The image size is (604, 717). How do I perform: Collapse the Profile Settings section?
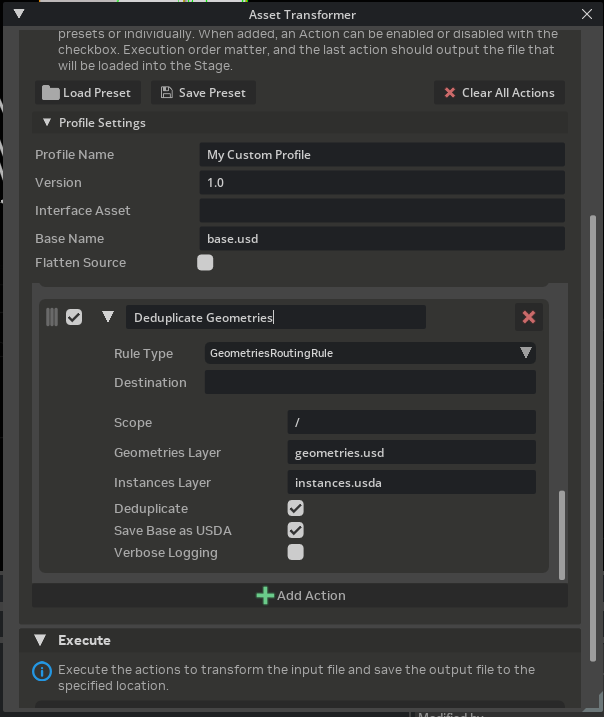(47, 123)
